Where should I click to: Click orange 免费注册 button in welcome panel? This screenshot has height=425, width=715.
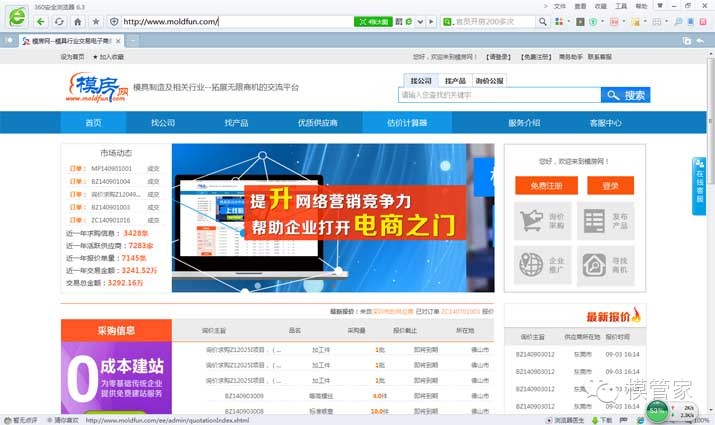(x=546, y=186)
